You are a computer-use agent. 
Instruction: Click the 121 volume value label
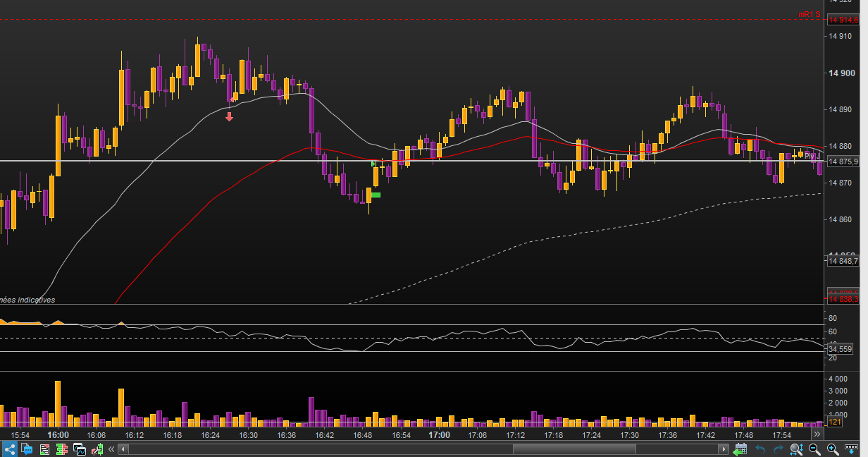[x=833, y=422]
